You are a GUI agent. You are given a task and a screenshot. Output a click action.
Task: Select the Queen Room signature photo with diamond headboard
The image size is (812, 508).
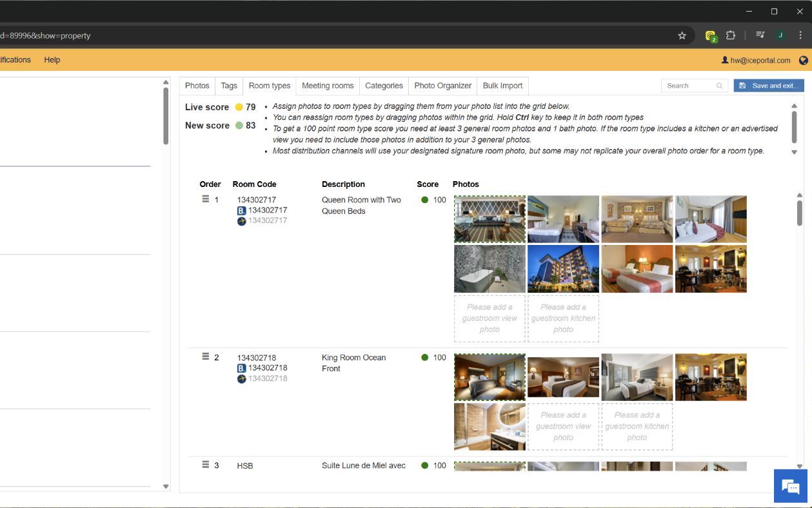tap(490, 219)
